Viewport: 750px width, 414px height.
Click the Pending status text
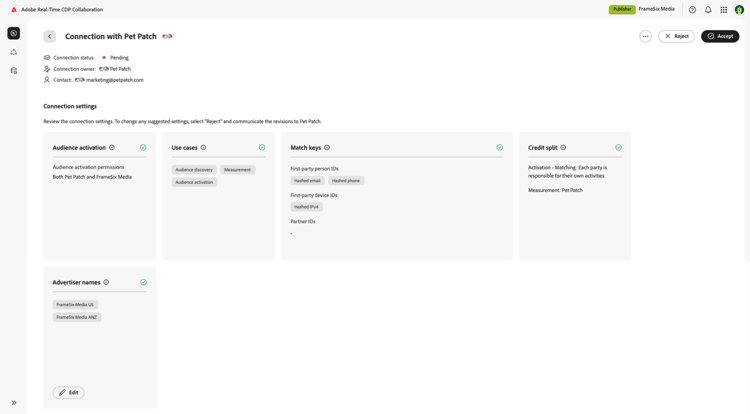pos(119,58)
